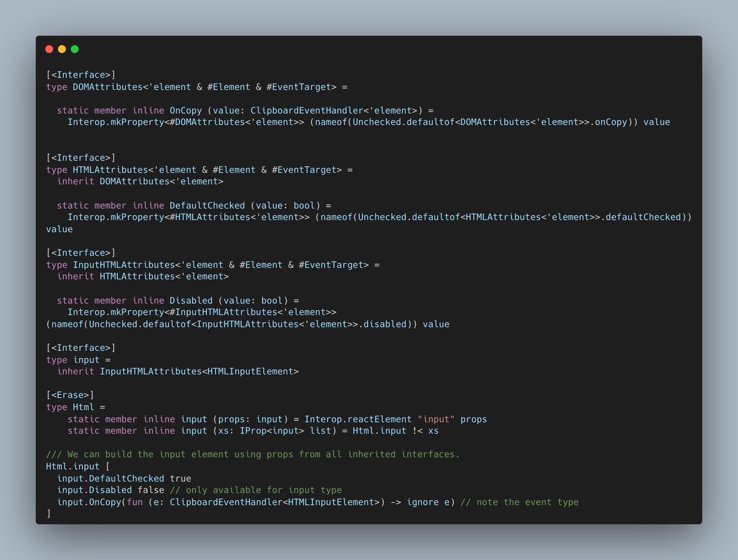Select the note the event type comment
Screen dimensions: 738x560
[520, 502]
